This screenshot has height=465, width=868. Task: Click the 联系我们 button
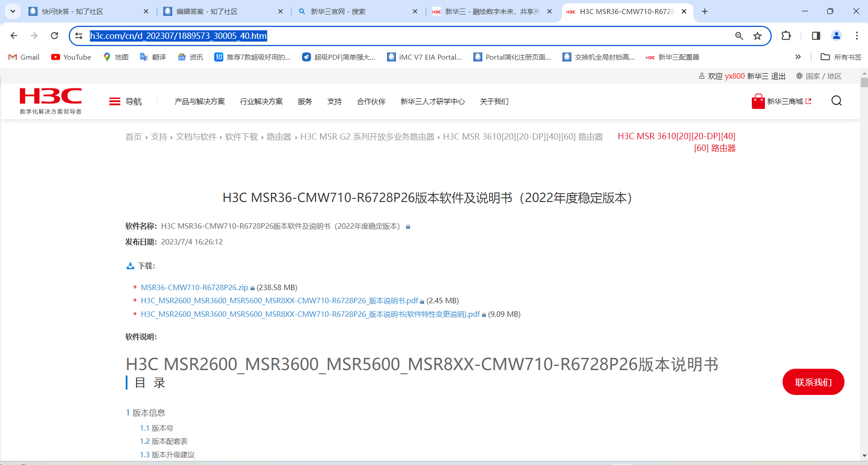click(813, 382)
